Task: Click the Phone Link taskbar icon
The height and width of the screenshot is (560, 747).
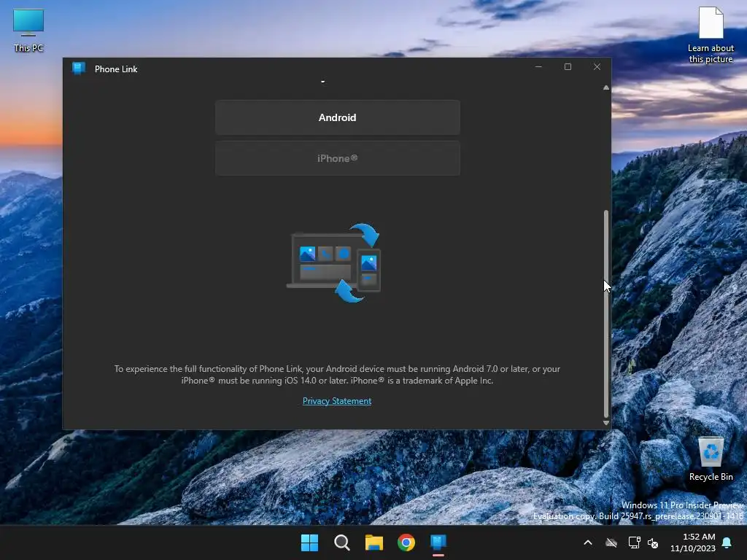Action: pos(438,542)
